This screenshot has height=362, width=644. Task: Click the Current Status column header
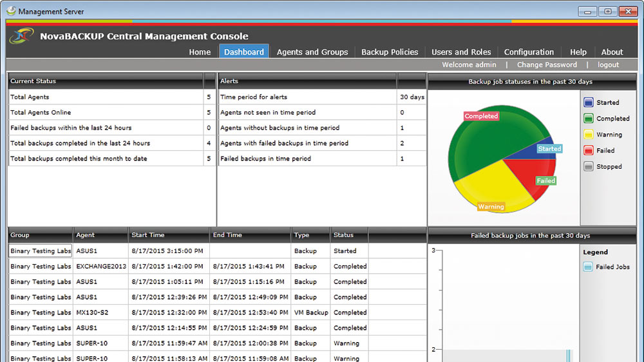tap(106, 81)
